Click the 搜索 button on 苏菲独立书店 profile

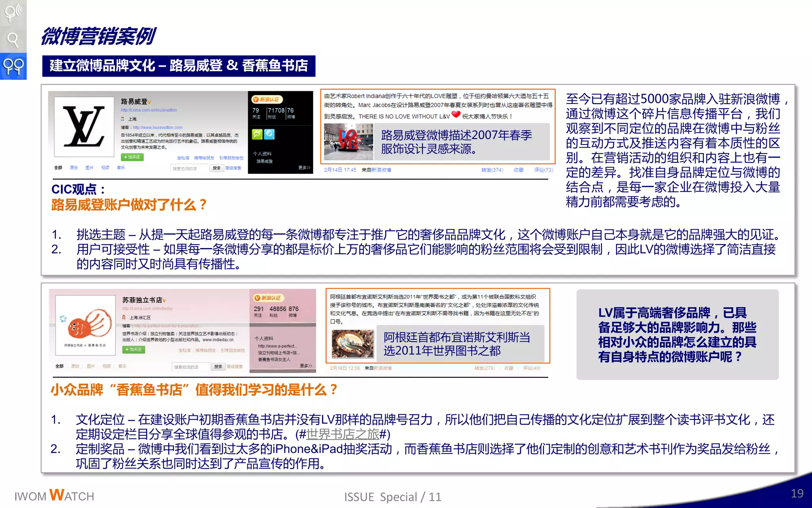(218, 367)
